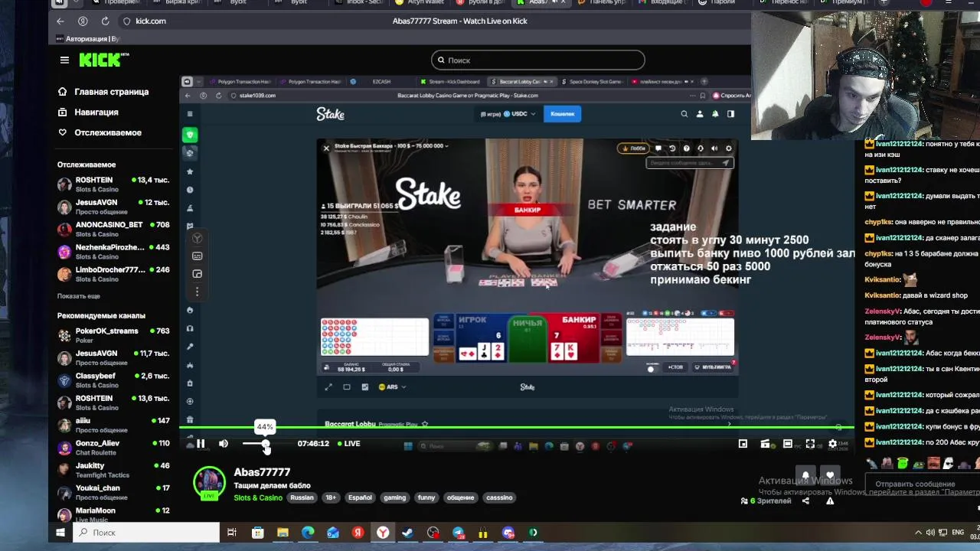Show hidden tray icons chevron
This screenshot has width=980, height=551.
pyautogui.click(x=919, y=533)
